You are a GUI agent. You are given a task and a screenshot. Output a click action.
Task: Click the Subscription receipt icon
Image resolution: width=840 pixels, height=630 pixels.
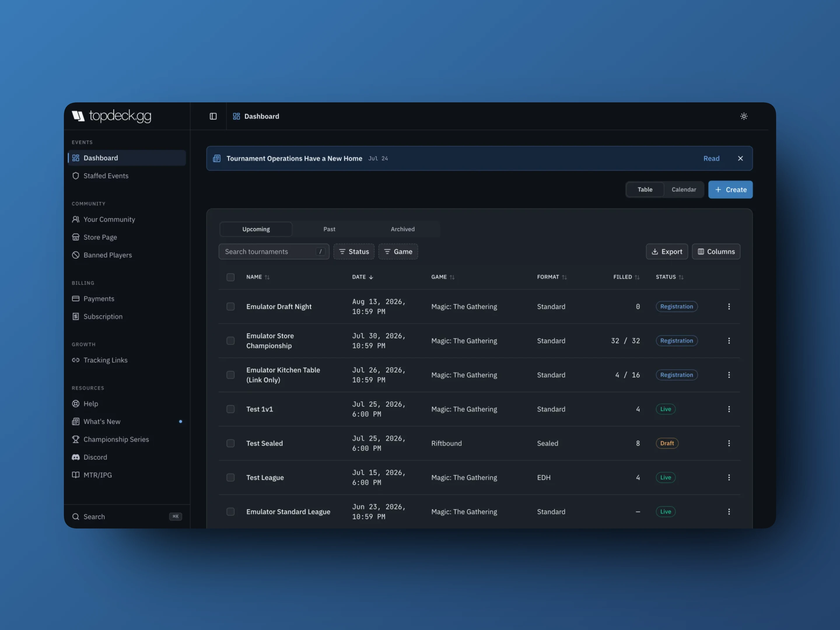(x=76, y=317)
